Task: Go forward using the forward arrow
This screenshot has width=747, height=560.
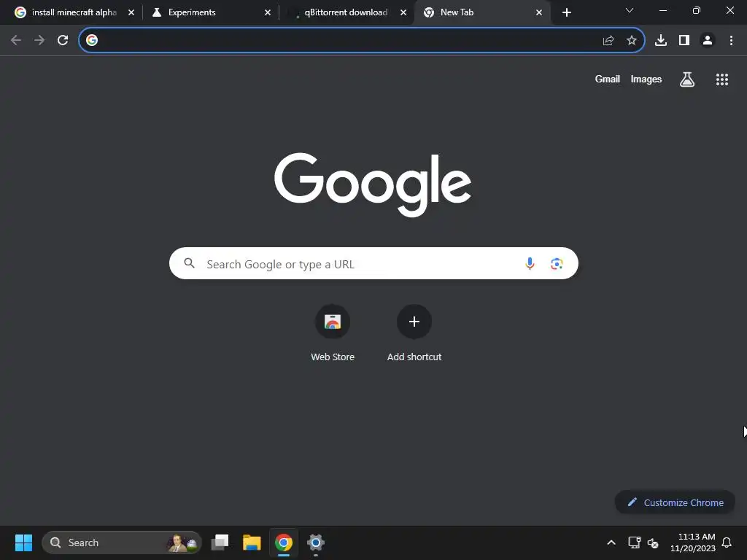Action: coord(39,40)
